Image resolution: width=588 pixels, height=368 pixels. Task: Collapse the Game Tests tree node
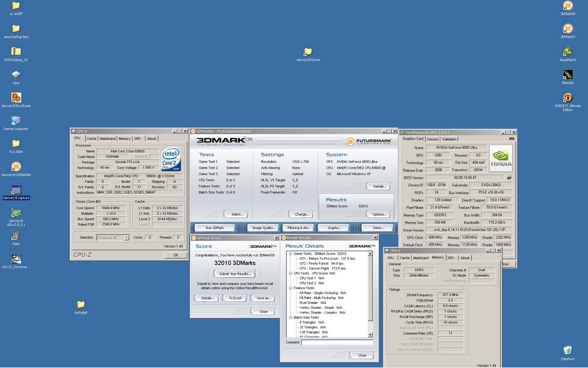(290, 254)
